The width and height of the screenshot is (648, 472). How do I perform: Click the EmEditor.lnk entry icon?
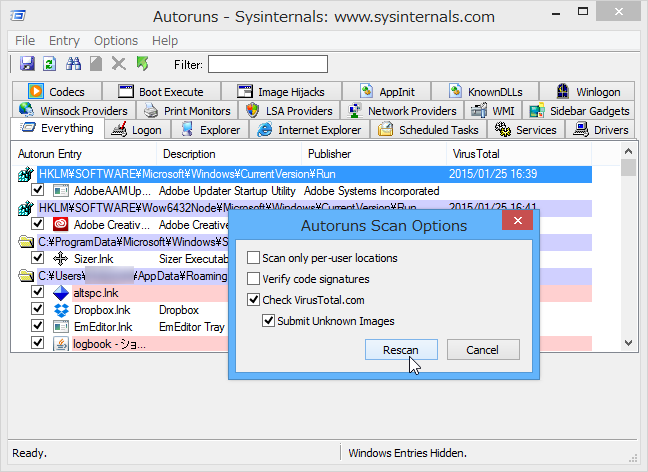61,327
